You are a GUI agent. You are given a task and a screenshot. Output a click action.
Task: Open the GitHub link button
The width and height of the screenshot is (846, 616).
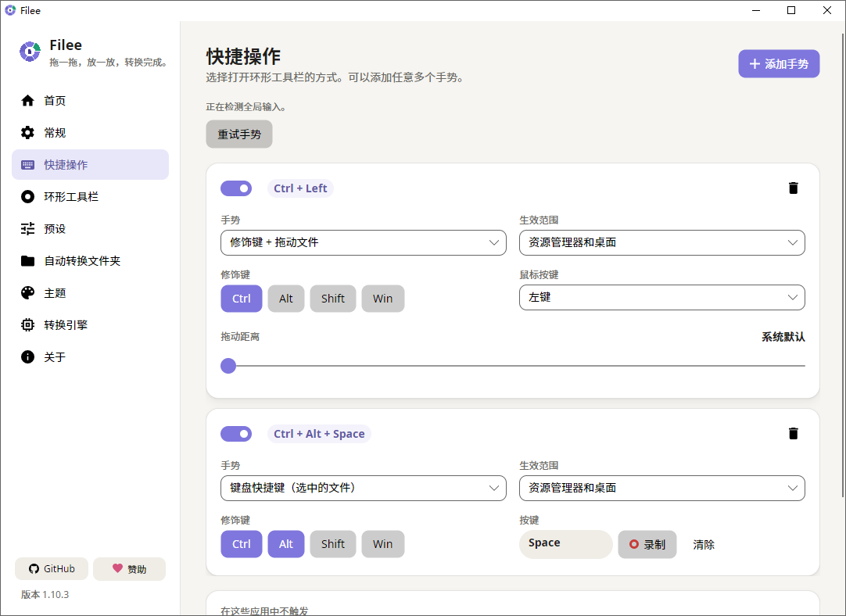click(52, 569)
